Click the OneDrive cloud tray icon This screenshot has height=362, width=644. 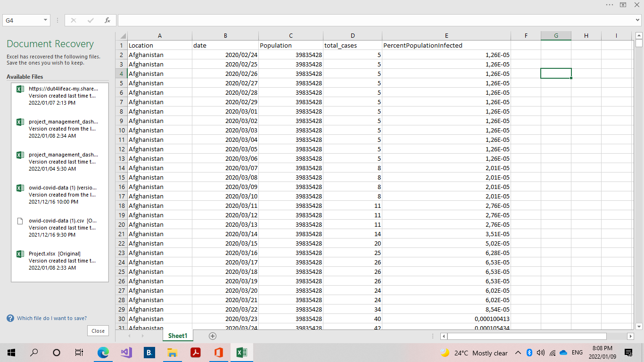[563, 353]
